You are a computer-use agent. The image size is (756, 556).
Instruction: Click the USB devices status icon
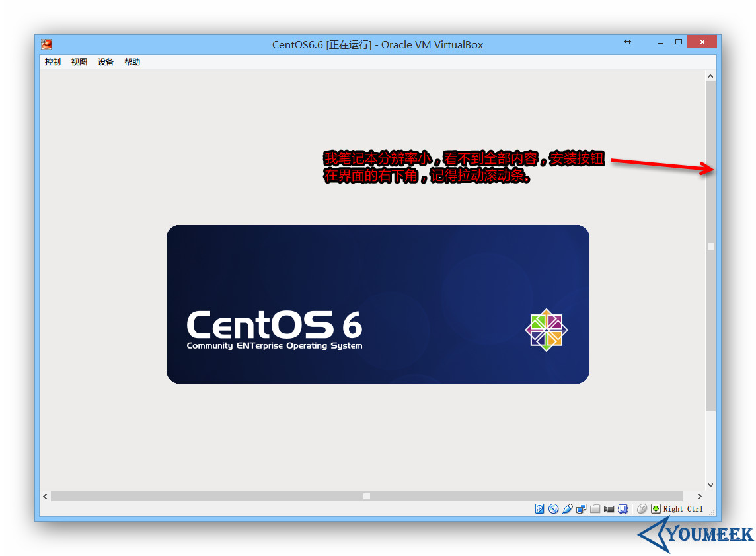pos(568,509)
